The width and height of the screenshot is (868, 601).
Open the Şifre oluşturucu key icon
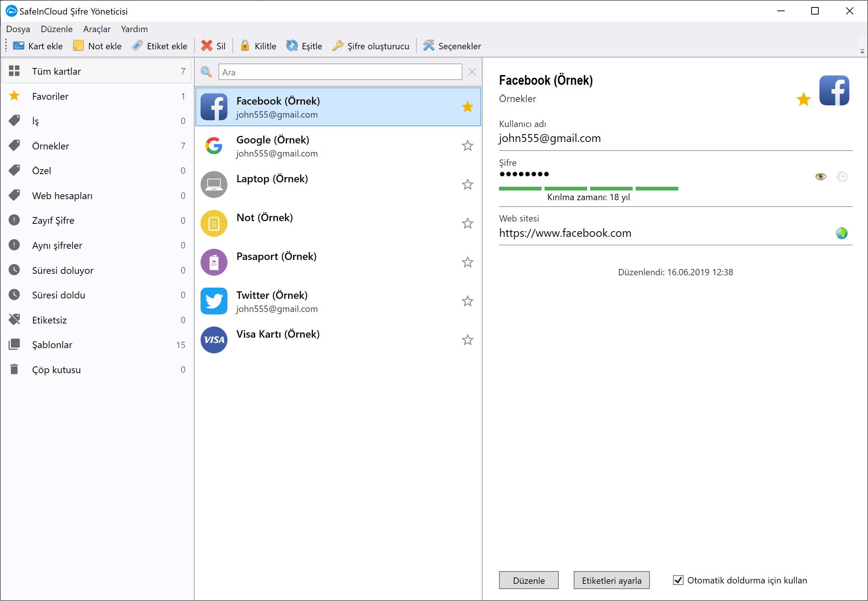click(337, 46)
